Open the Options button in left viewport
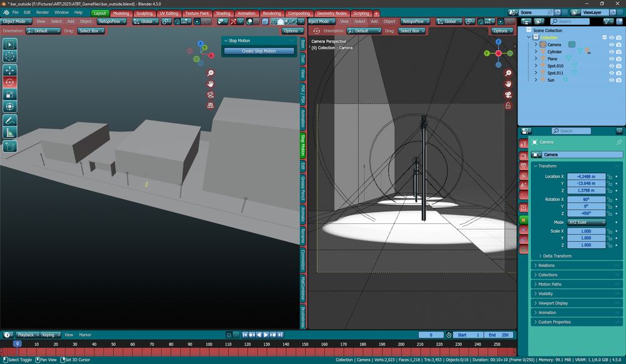 point(293,31)
